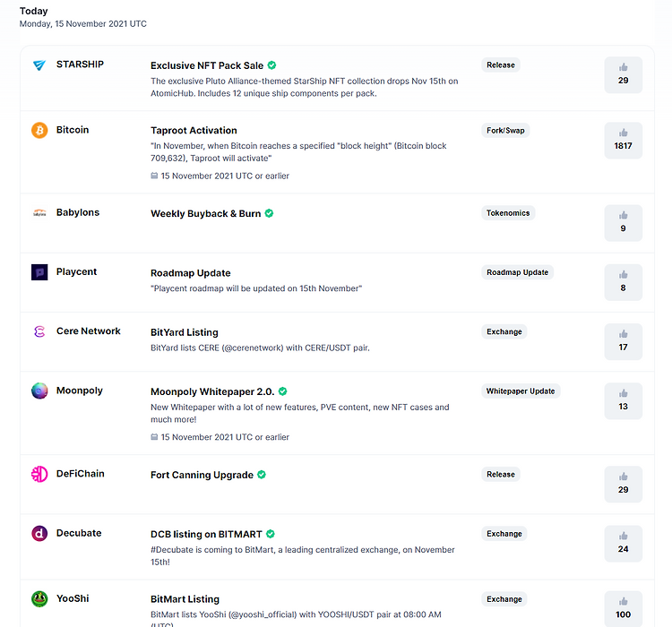The width and height of the screenshot is (672, 627).
Task: Click the Decubate coin name
Action: point(79,533)
